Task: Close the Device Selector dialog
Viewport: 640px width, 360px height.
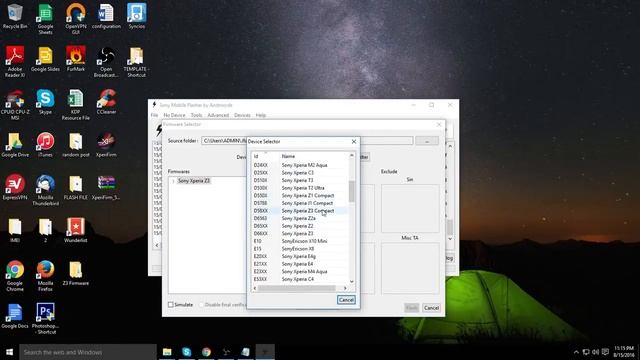Action: pos(354,141)
